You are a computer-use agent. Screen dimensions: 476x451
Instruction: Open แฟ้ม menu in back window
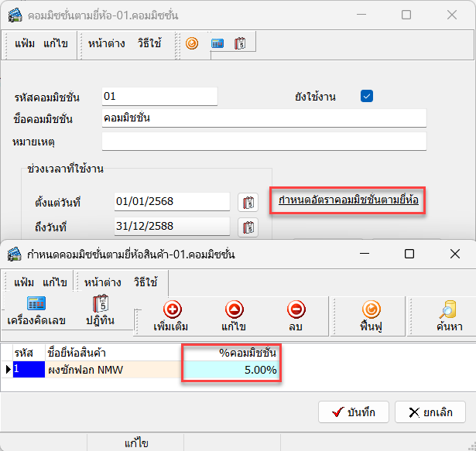[25, 43]
